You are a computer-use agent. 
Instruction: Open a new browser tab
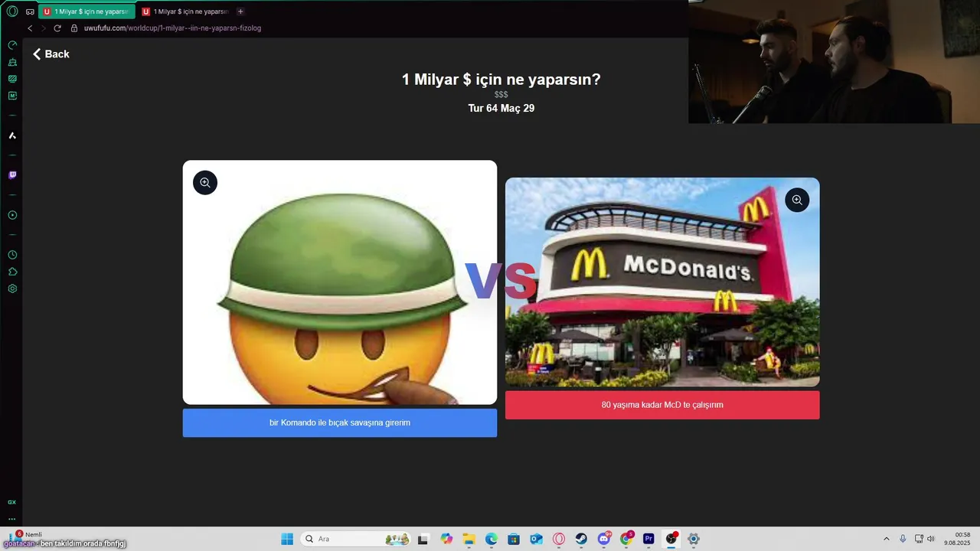click(240, 11)
